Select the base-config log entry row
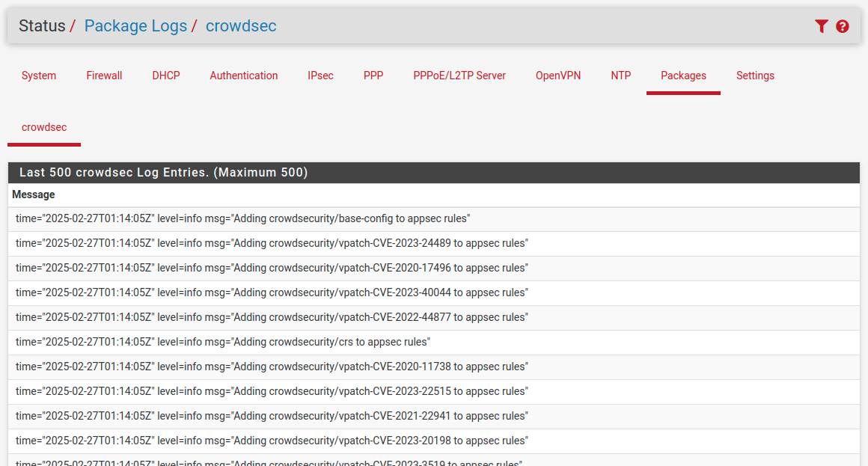The height and width of the screenshot is (466, 868). pos(242,219)
